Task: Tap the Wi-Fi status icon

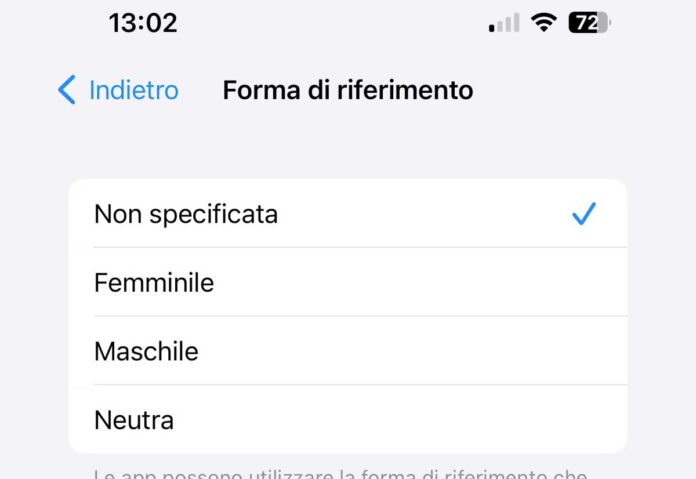Action: pos(544,23)
